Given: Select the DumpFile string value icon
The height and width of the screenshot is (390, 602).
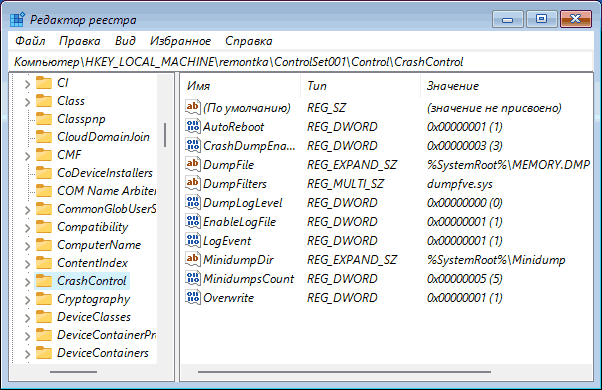Looking at the screenshot, I should [x=192, y=164].
